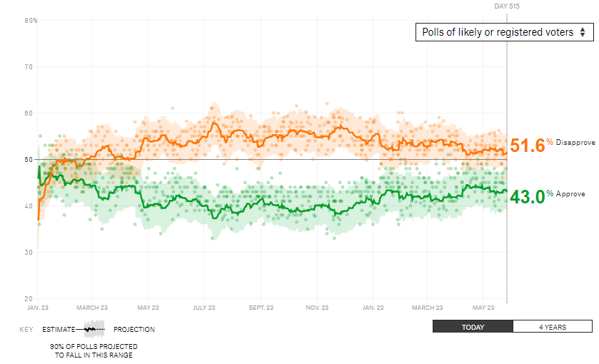The image size is (599, 364).
Task: Switch to the TODAY view
Action: (473, 327)
